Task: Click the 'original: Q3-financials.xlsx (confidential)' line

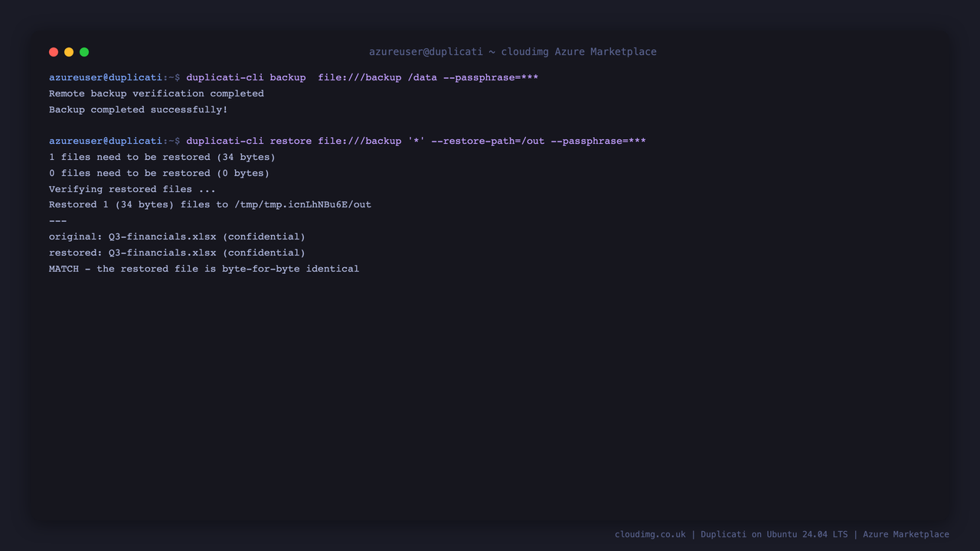Action: click(x=177, y=236)
